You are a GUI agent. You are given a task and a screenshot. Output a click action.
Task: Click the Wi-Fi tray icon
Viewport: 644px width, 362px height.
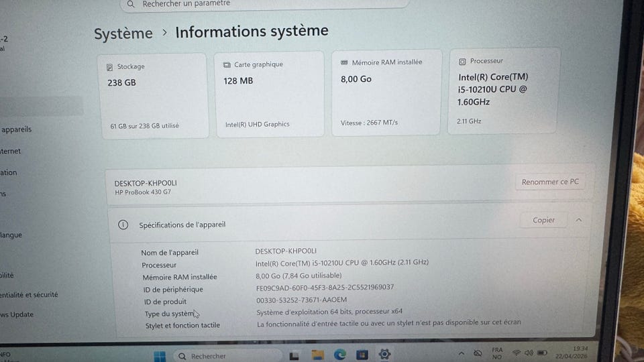click(517, 353)
